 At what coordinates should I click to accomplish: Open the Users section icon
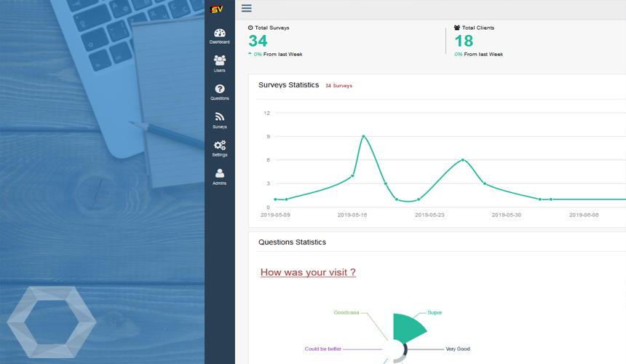point(219,60)
